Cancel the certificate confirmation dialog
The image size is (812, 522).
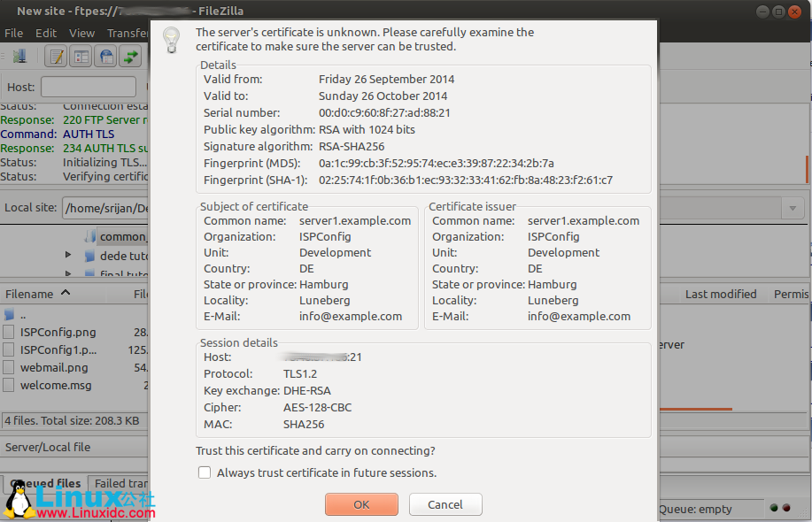[x=445, y=503]
